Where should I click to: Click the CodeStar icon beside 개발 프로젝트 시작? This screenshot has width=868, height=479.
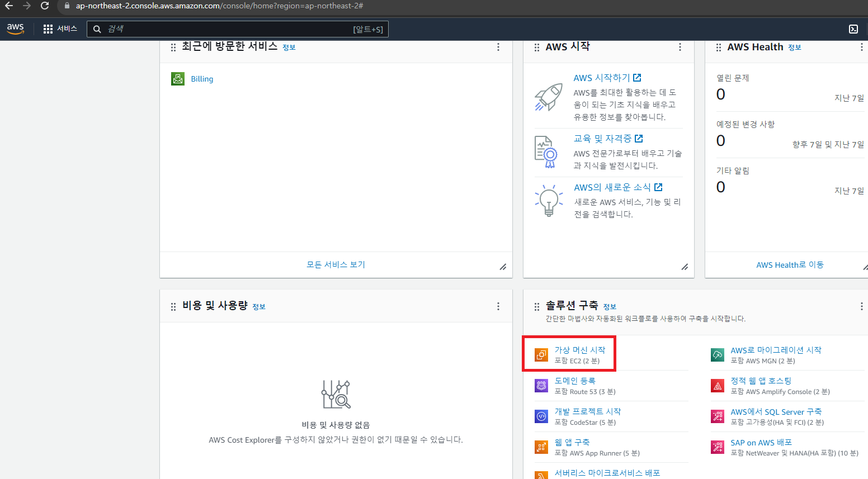point(541,416)
